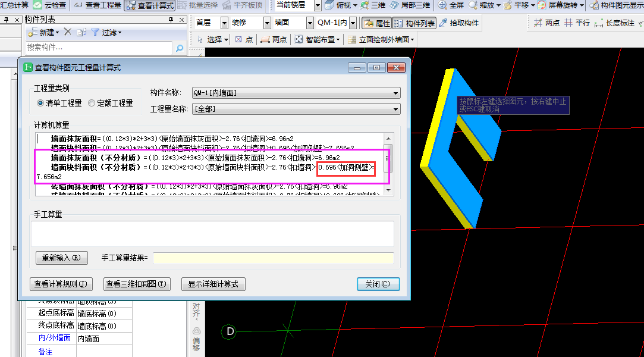The width and height of the screenshot is (644, 357).
Task: Click the delete X icon beside 新建
Action: (68, 32)
